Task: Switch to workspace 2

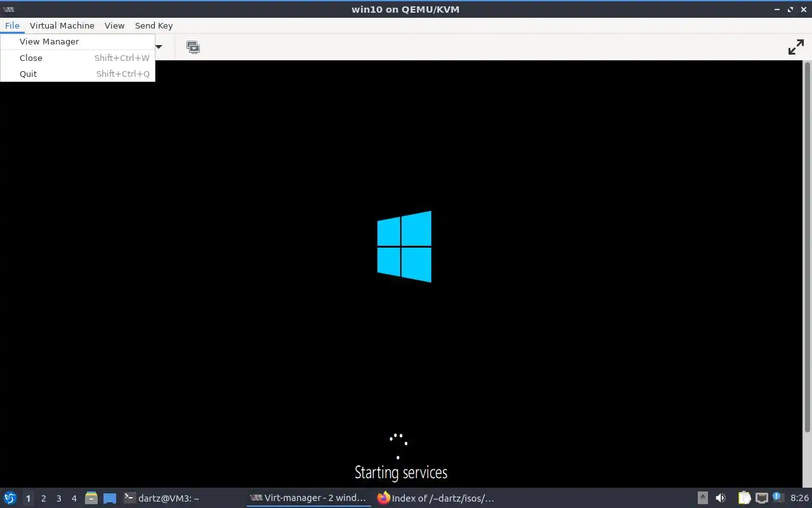Action: pos(43,498)
